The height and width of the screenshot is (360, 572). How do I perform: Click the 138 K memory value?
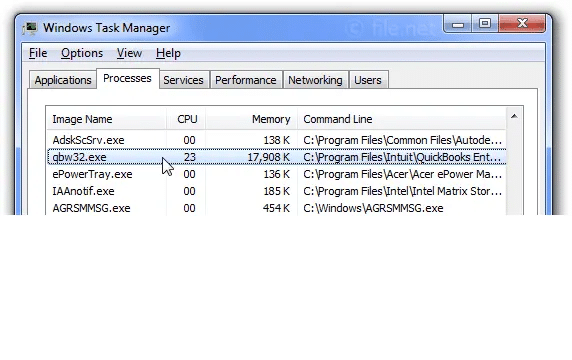(277, 140)
